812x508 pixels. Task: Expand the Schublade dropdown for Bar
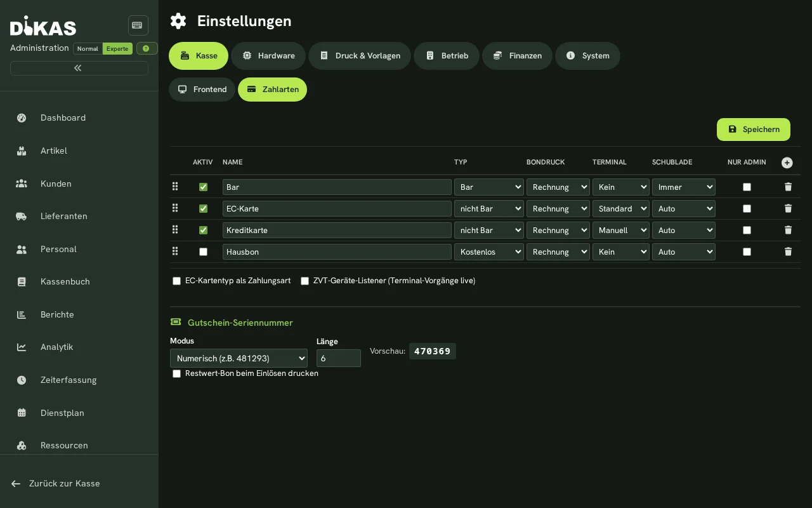(684, 187)
